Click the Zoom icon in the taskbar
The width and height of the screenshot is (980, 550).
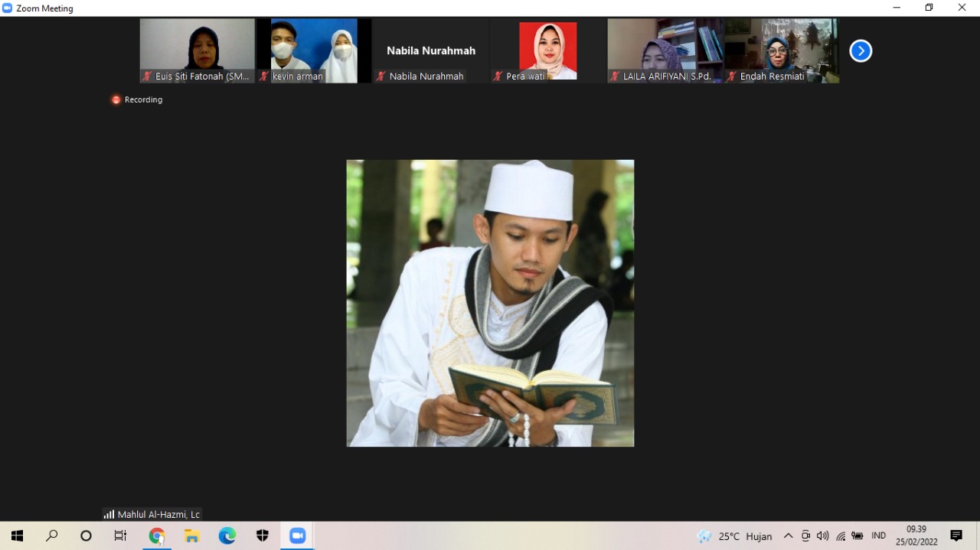coord(298,536)
